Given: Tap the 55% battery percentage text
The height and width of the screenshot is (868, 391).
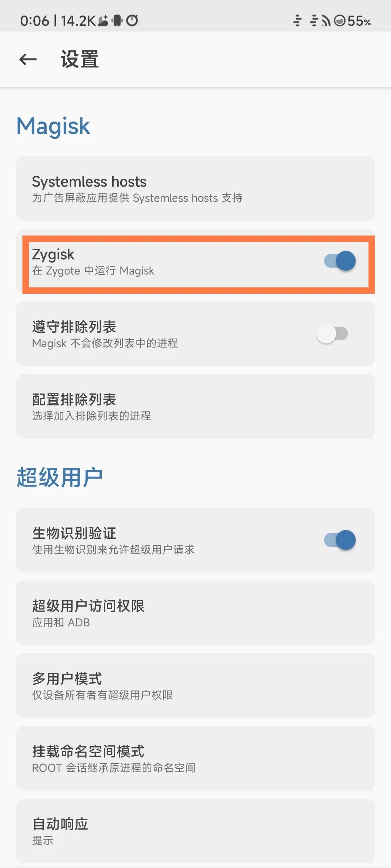Looking at the screenshot, I should [x=359, y=21].
